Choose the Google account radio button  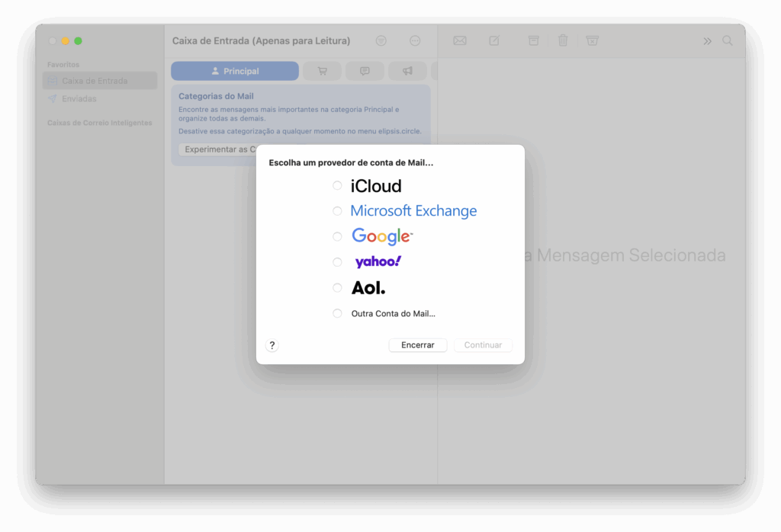coord(337,236)
